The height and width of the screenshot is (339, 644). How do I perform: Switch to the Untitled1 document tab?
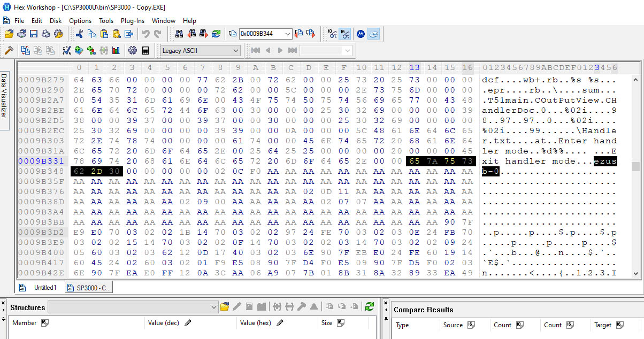[x=39, y=288]
